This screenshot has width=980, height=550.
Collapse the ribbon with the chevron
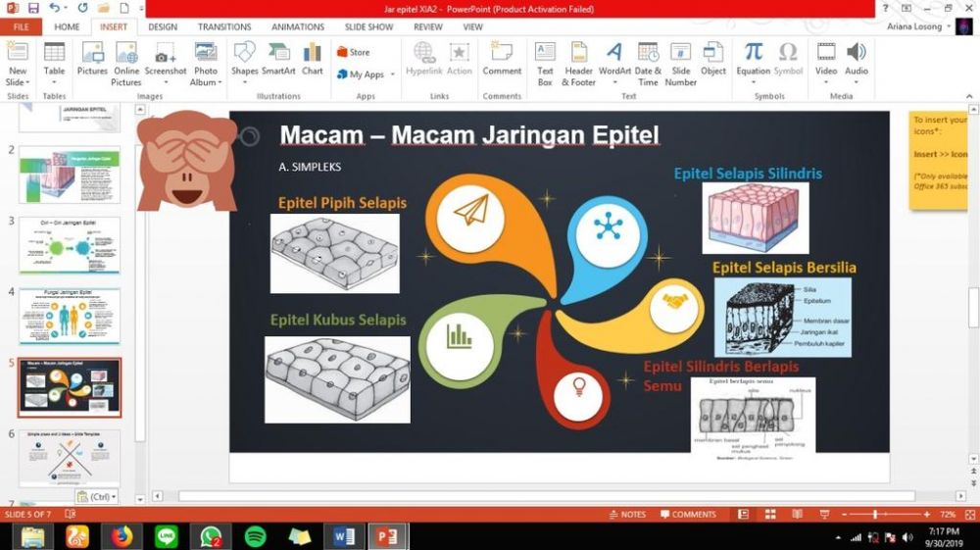pyautogui.click(x=969, y=96)
